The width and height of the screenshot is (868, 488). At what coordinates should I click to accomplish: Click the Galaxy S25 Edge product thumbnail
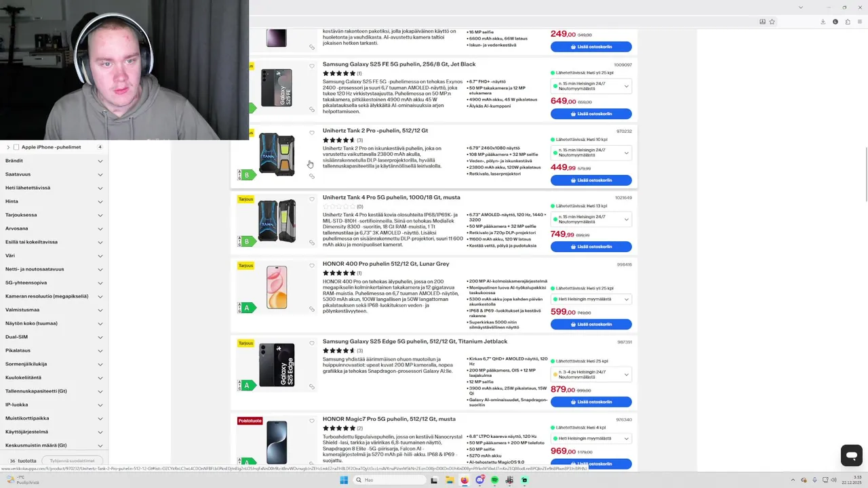tap(277, 365)
